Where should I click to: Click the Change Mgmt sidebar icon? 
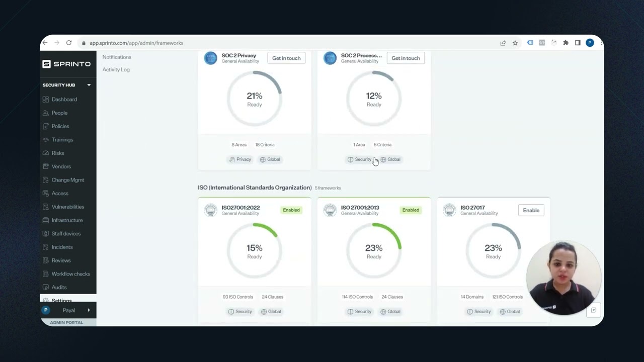coord(46,180)
